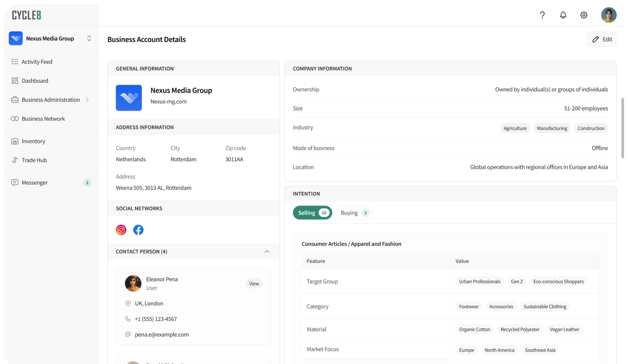This screenshot has width=629, height=364.
Task: Open settings gear icon
Action: (584, 15)
